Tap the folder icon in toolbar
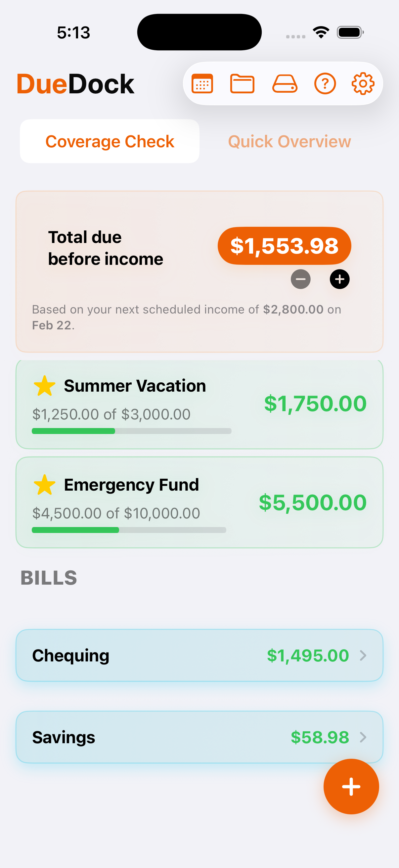Image resolution: width=399 pixels, height=868 pixels. click(x=242, y=83)
